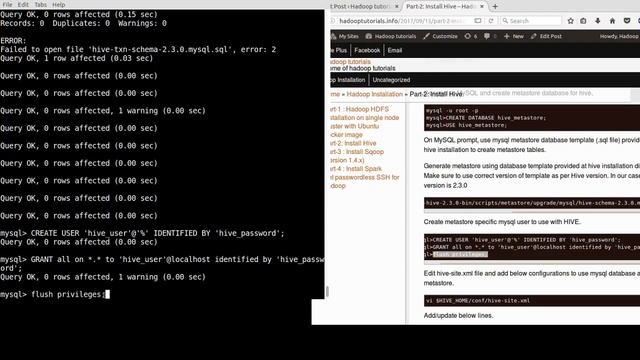Open the Pocket icon in browser toolbar

[627, 21]
